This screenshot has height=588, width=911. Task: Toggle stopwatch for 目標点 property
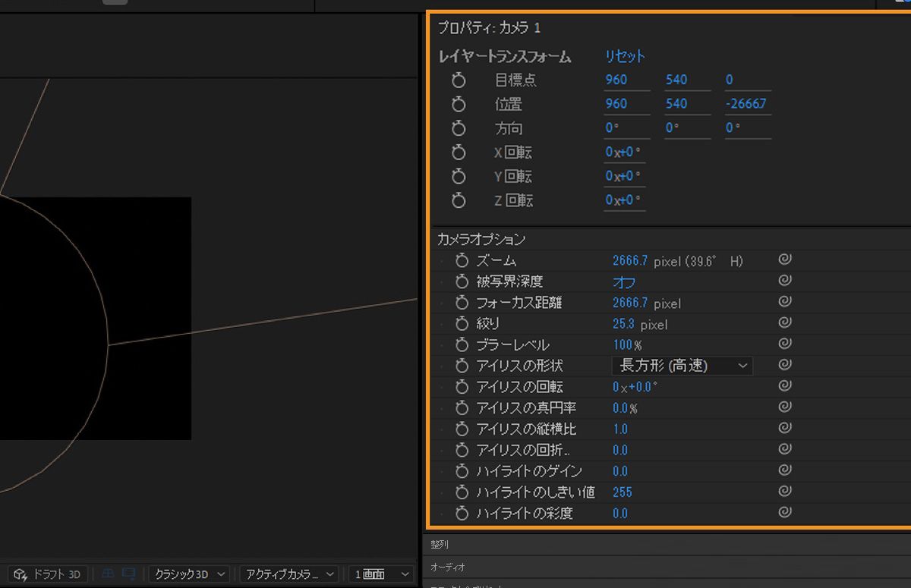coord(459,80)
